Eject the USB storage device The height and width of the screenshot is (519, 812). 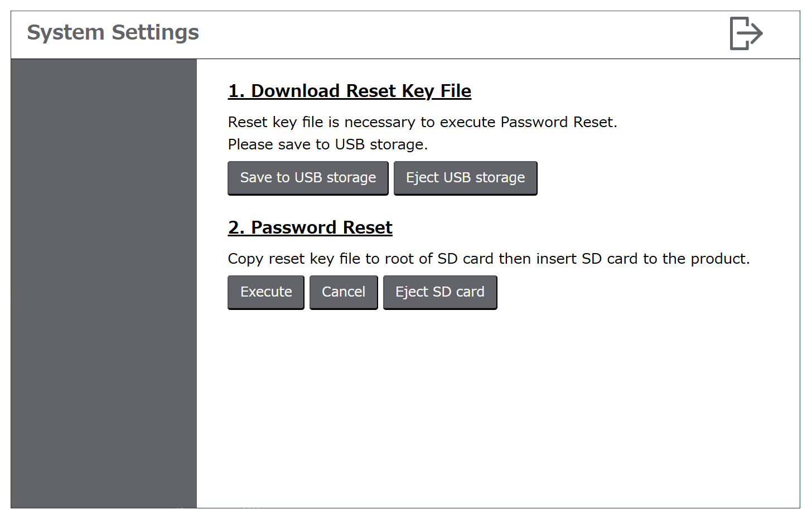point(465,178)
